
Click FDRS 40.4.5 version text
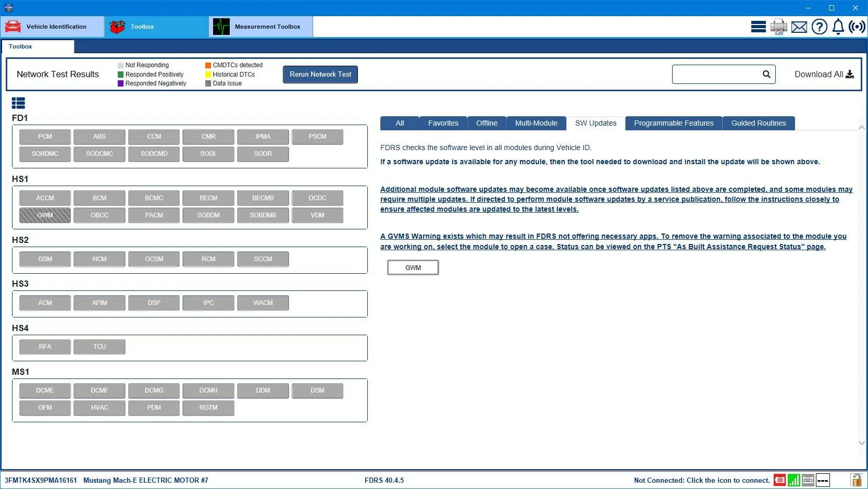(384, 480)
